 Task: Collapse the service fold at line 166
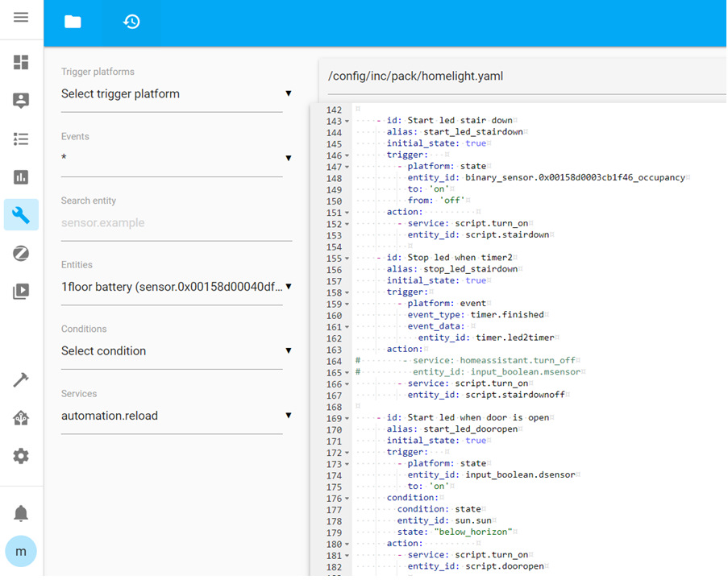point(347,385)
